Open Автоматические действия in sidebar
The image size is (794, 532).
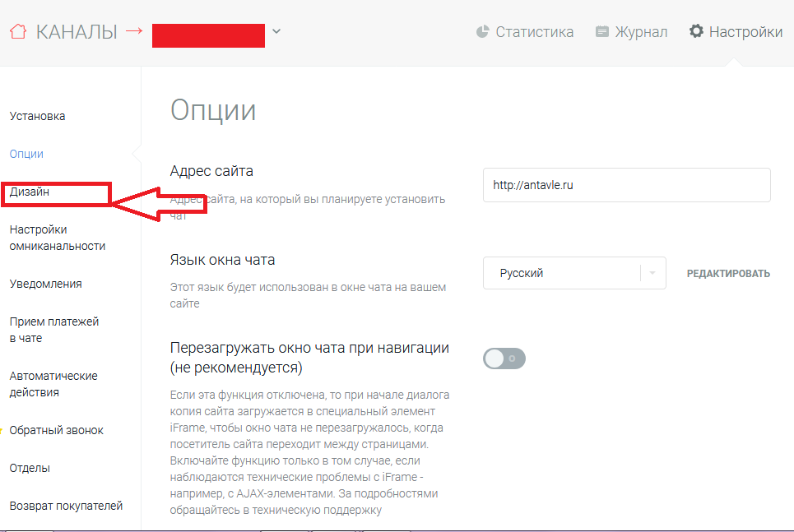pyautogui.click(x=53, y=384)
